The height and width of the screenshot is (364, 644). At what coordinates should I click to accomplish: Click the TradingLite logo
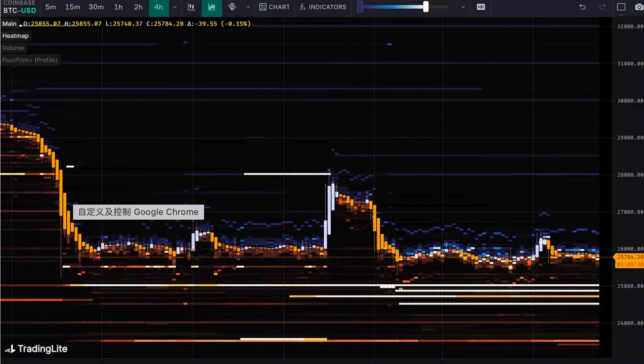pyautogui.click(x=36, y=349)
